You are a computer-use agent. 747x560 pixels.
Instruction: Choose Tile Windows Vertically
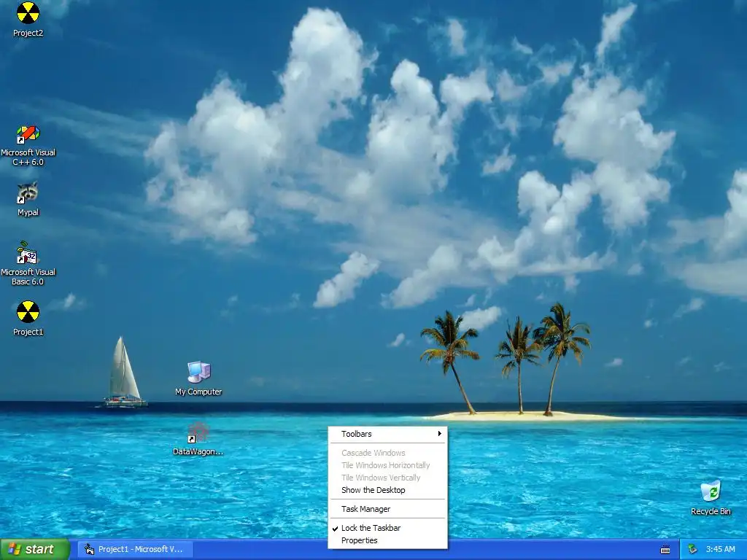click(388, 478)
